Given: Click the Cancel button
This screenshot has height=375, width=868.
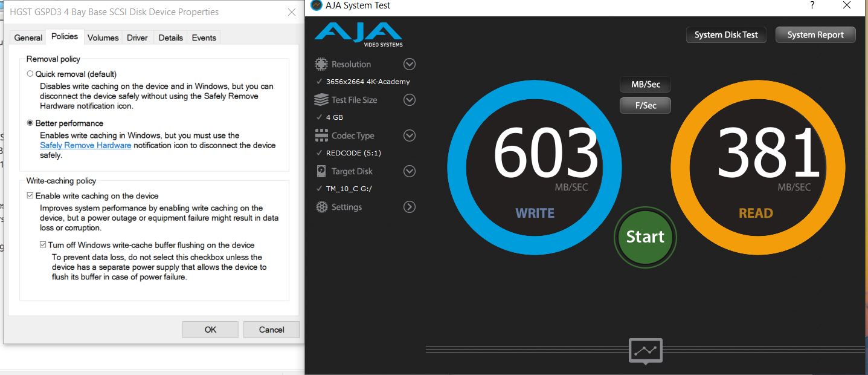Looking at the screenshot, I should 271,330.
